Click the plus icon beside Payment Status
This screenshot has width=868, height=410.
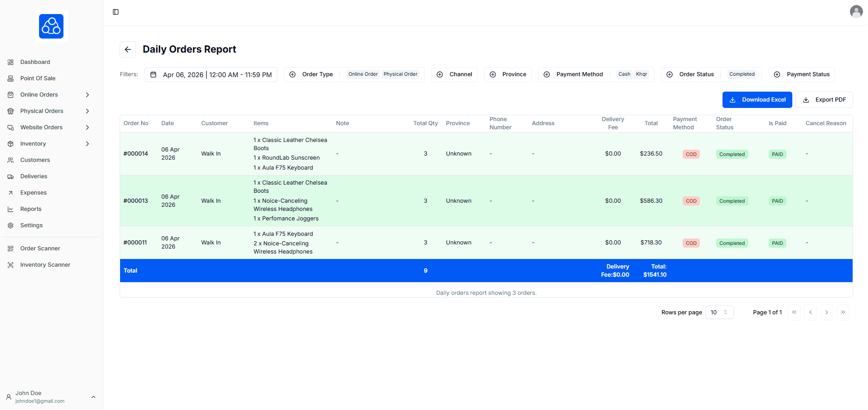[x=777, y=74]
